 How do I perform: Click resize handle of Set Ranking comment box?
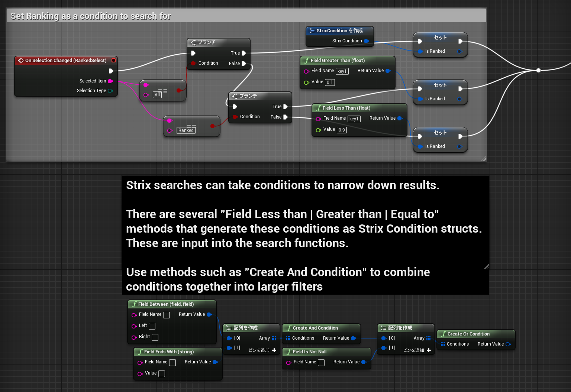[484, 159]
